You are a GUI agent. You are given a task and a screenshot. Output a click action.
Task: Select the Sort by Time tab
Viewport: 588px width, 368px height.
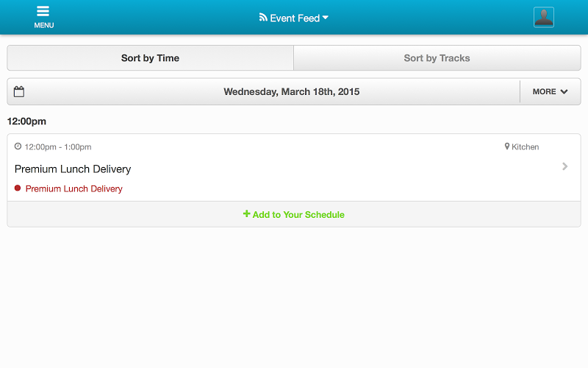pos(151,58)
